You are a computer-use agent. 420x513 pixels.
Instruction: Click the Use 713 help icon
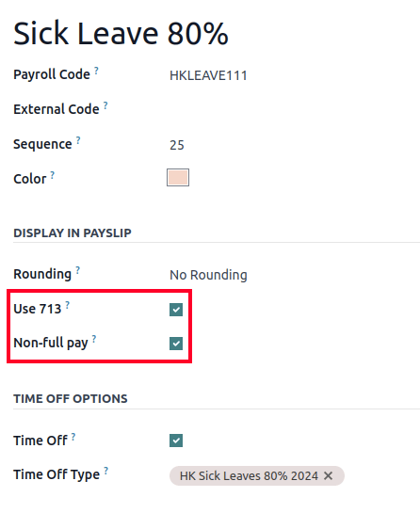tap(67, 305)
